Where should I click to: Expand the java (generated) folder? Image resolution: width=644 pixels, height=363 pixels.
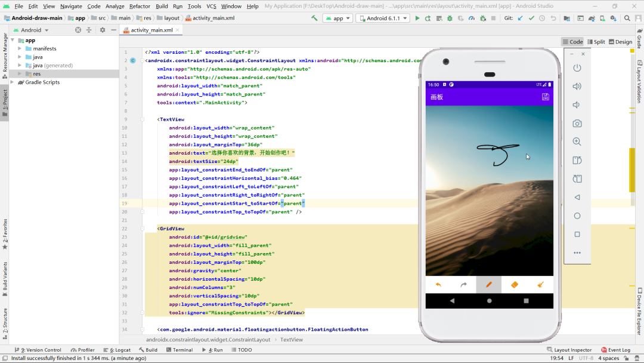pyautogui.click(x=20, y=65)
